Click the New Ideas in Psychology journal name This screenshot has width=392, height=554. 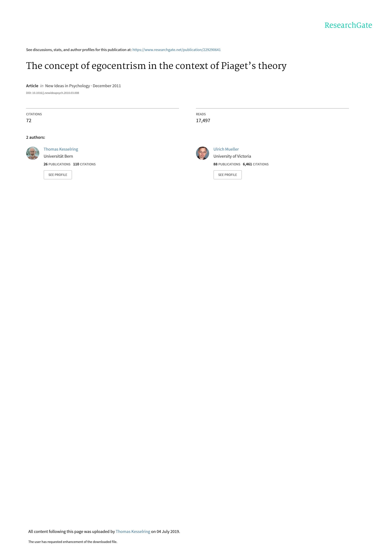point(67,86)
